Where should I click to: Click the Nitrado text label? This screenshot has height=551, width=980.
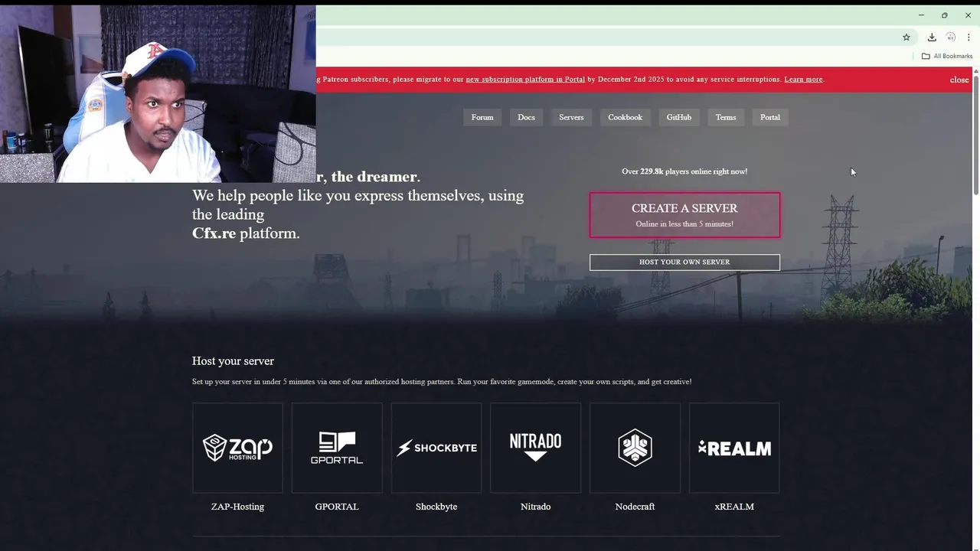[x=536, y=507]
